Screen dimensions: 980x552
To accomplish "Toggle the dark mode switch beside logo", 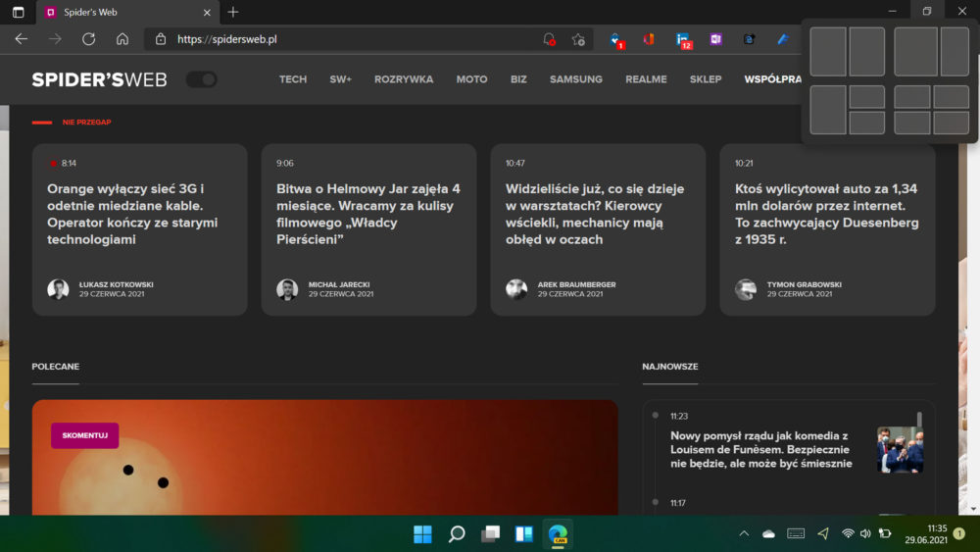I will point(201,79).
